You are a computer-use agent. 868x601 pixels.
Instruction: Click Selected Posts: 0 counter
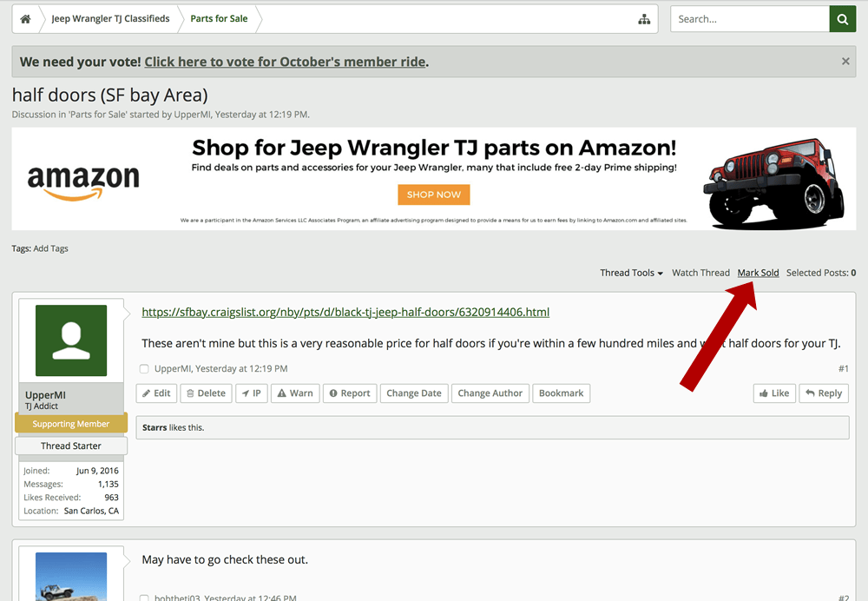(x=821, y=273)
